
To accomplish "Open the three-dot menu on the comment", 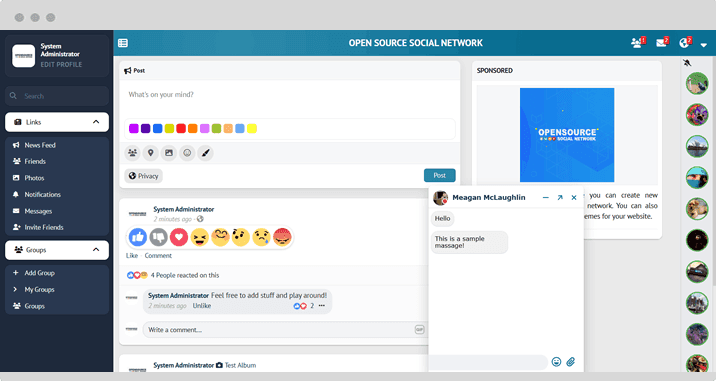I will [x=321, y=306].
